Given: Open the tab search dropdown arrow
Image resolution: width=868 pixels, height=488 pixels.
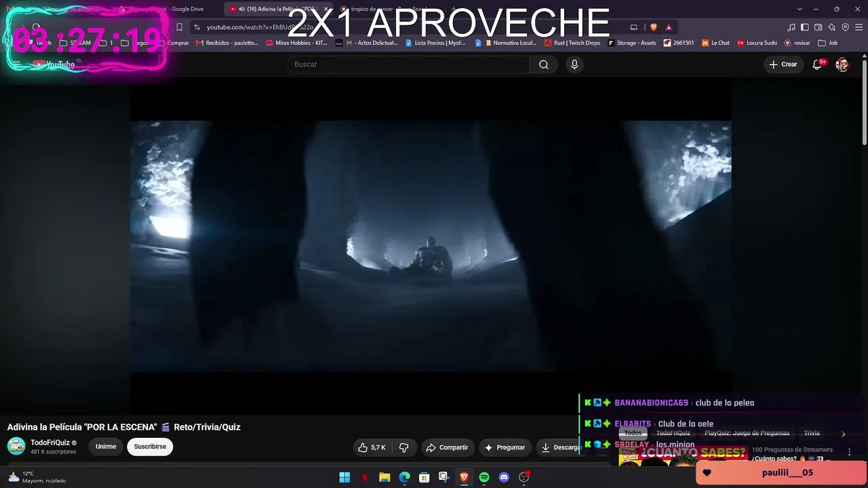Looking at the screenshot, I should point(800,9).
